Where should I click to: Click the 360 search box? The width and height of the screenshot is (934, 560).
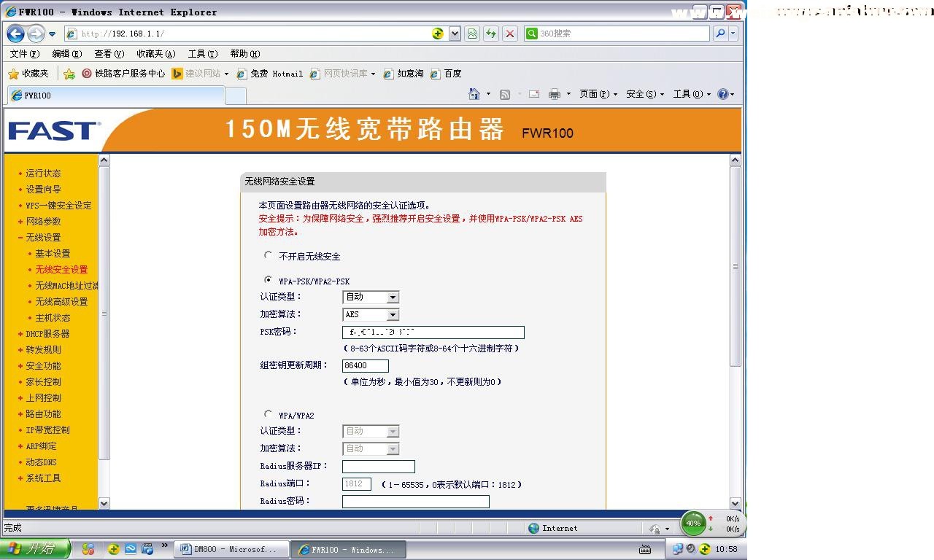point(617,34)
